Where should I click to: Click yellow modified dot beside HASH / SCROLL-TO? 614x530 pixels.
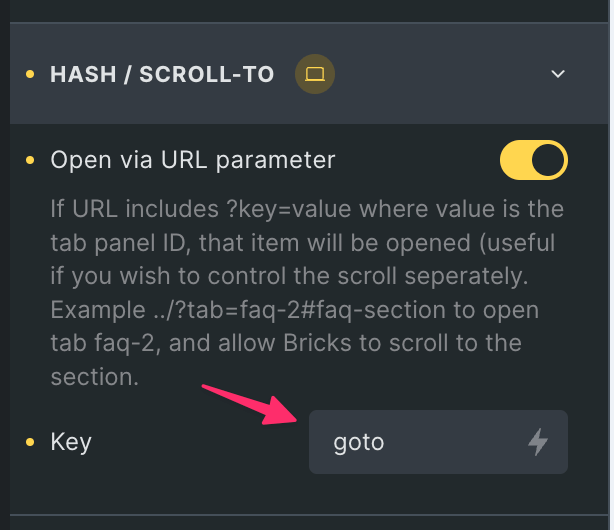tap(29, 74)
